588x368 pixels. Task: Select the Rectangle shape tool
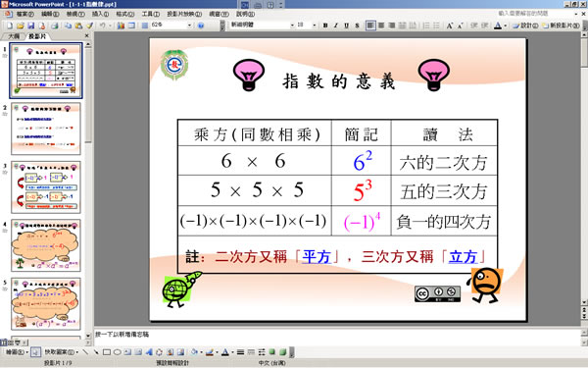[x=107, y=352]
